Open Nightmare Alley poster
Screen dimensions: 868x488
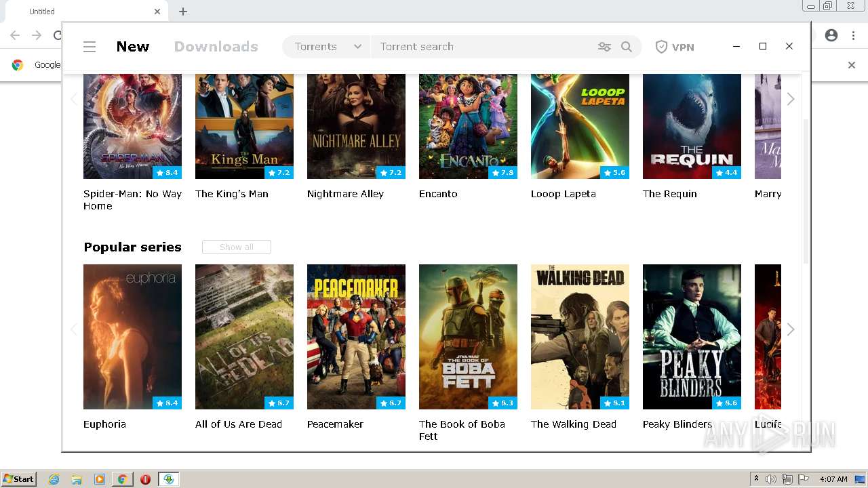click(x=356, y=126)
